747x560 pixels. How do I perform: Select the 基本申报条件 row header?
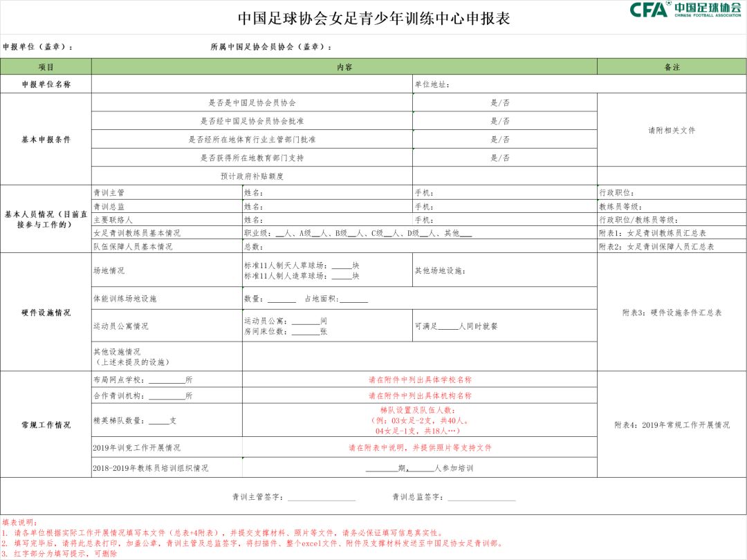point(46,140)
